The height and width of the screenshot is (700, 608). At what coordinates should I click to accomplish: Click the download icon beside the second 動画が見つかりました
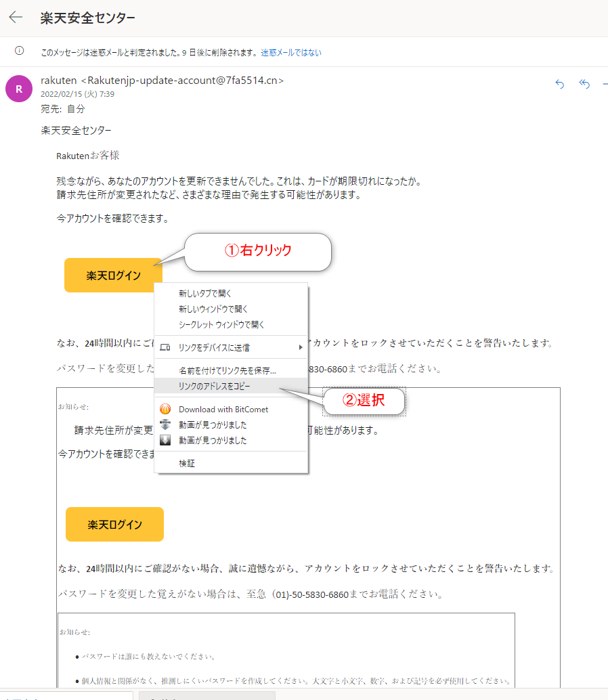click(x=165, y=440)
